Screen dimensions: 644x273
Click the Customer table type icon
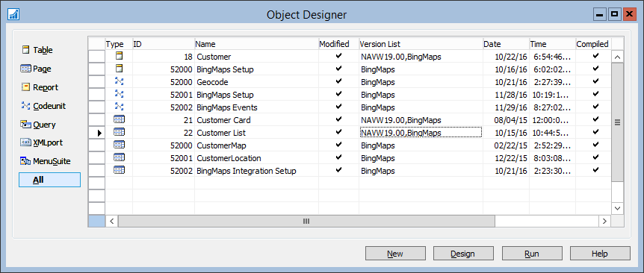(119, 56)
